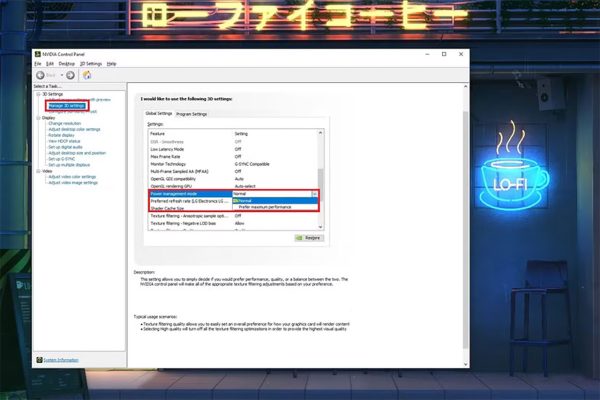Open the System Information link
Screen dimensions: 600x400
(x=60, y=359)
